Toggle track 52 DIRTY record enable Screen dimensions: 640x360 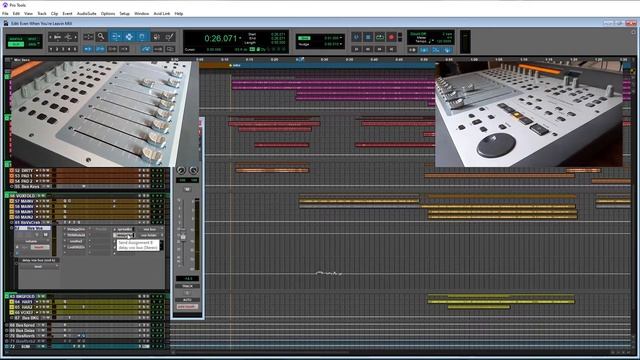coord(37,170)
